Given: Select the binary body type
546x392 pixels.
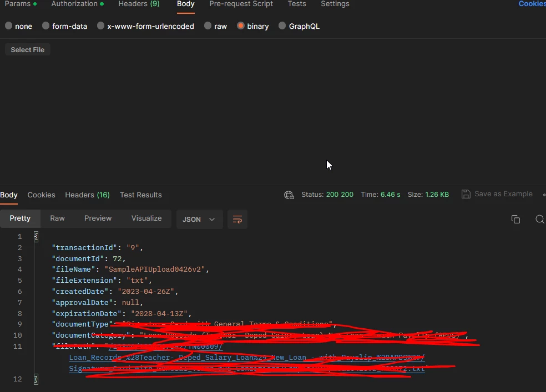Looking at the screenshot, I should 241,26.
